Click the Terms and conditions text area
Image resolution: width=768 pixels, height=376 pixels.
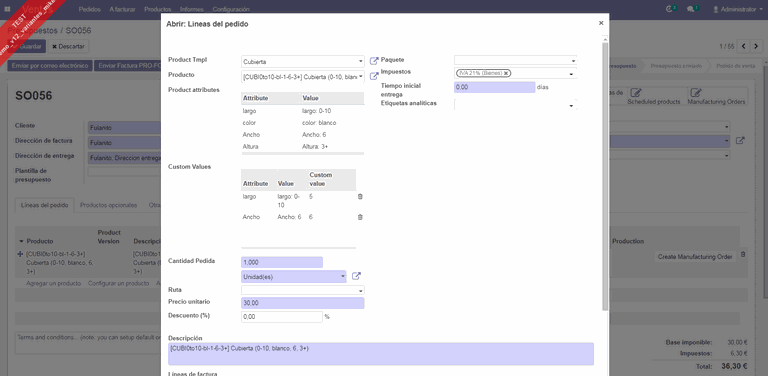[x=89, y=343]
